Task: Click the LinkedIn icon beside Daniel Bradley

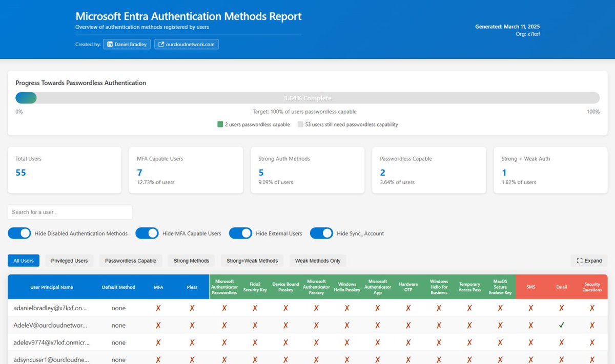Action: [x=110, y=45]
